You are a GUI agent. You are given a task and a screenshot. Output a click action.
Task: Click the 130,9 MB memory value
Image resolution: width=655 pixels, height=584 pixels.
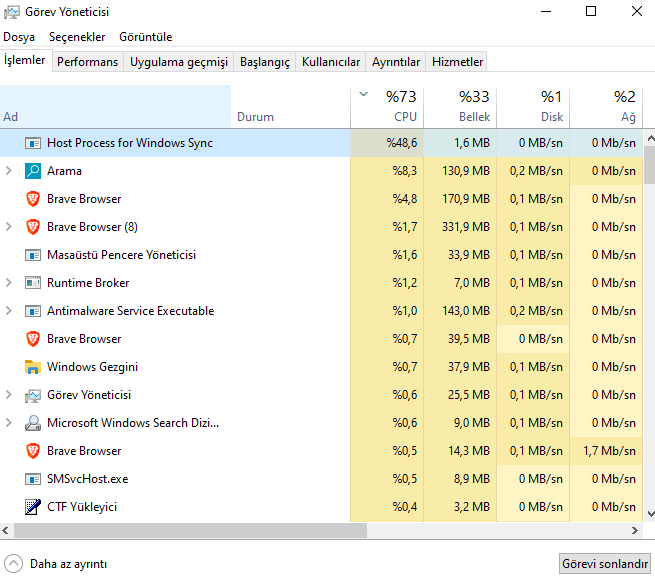click(466, 171)
